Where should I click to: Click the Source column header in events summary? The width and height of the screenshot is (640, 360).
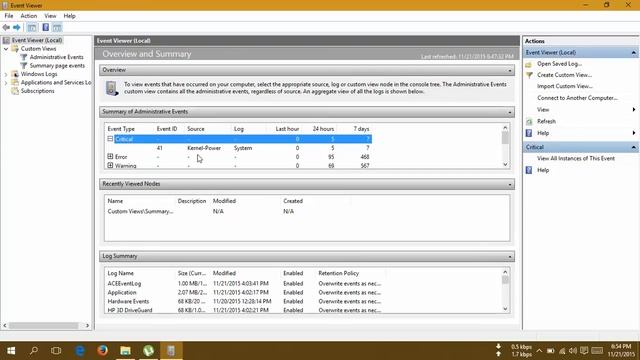pos(196,129)
